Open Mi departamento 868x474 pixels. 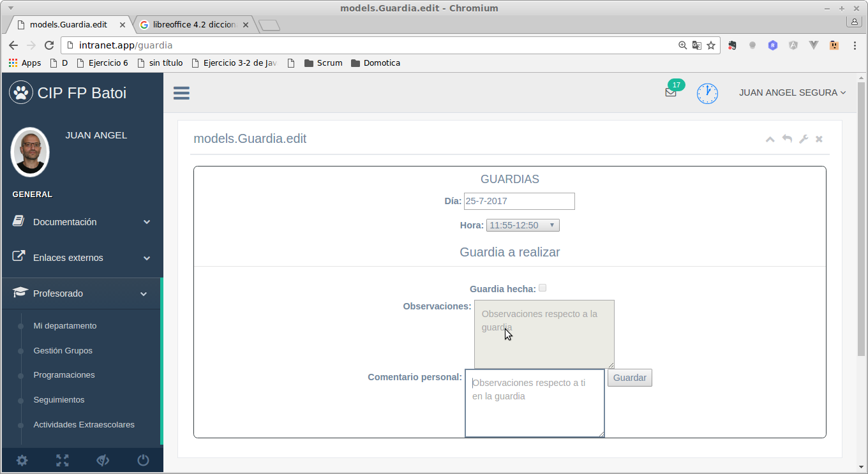[x=65, y=326]
